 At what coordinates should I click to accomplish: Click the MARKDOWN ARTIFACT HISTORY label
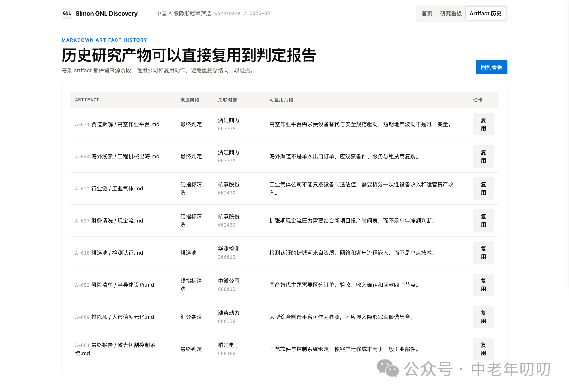[105, 40]
